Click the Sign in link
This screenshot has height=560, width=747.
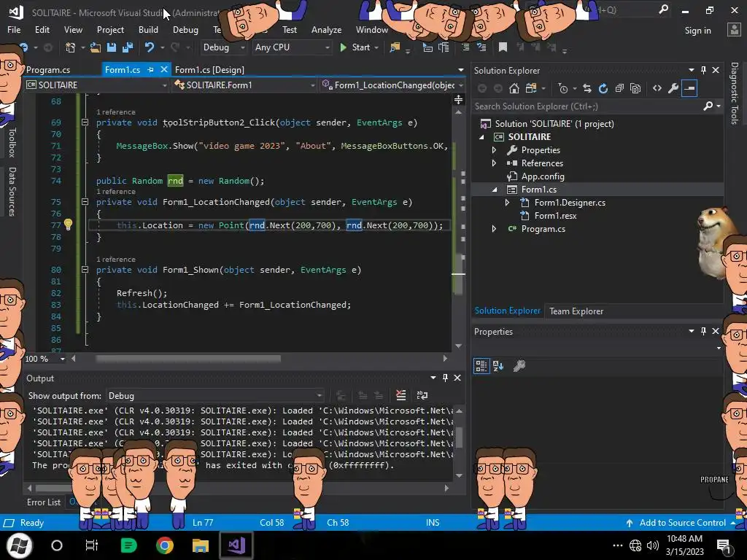tap(697, 30)
